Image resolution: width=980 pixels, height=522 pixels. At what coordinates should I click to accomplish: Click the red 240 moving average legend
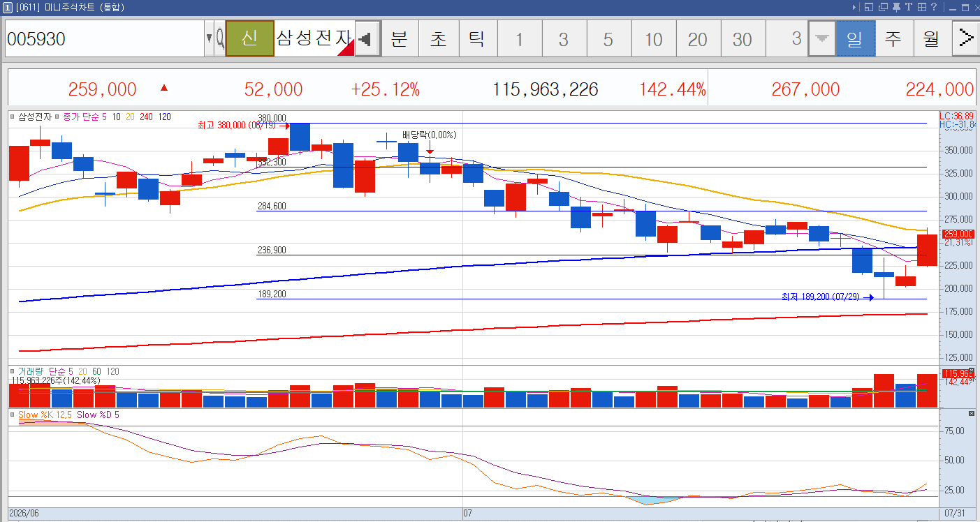pos(146,117)
